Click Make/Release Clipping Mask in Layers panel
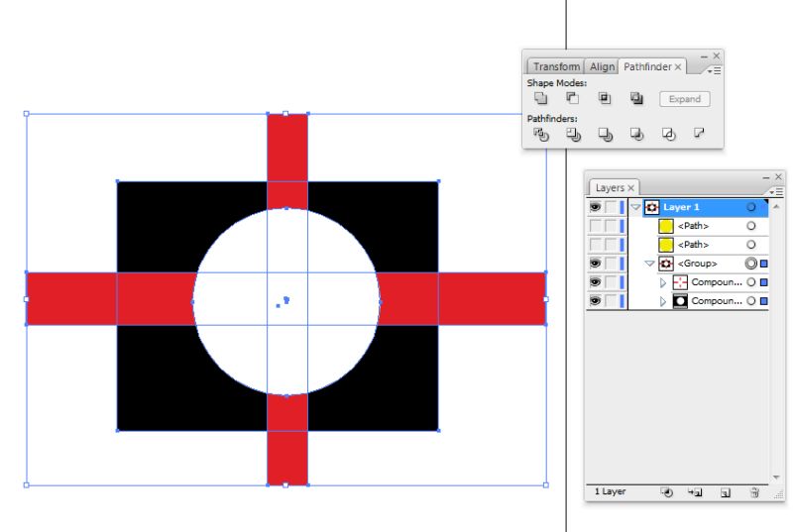 pos(666,492)
